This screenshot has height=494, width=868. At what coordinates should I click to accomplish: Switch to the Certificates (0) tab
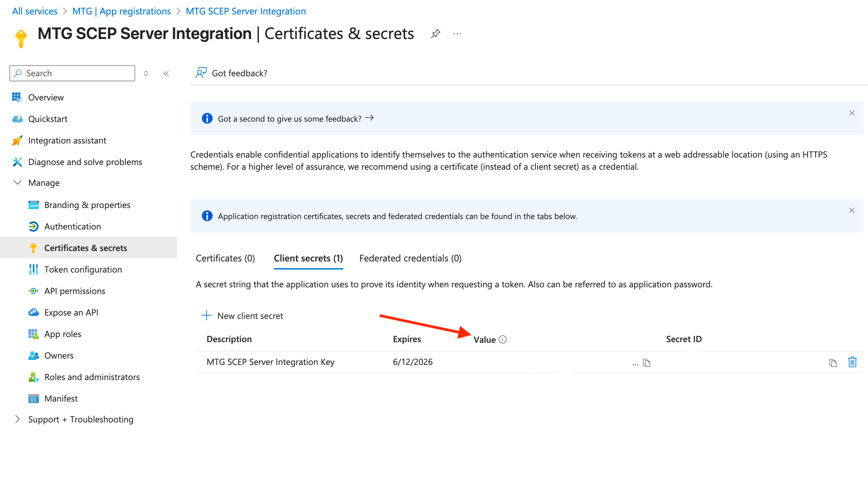(x=225, y=258)
